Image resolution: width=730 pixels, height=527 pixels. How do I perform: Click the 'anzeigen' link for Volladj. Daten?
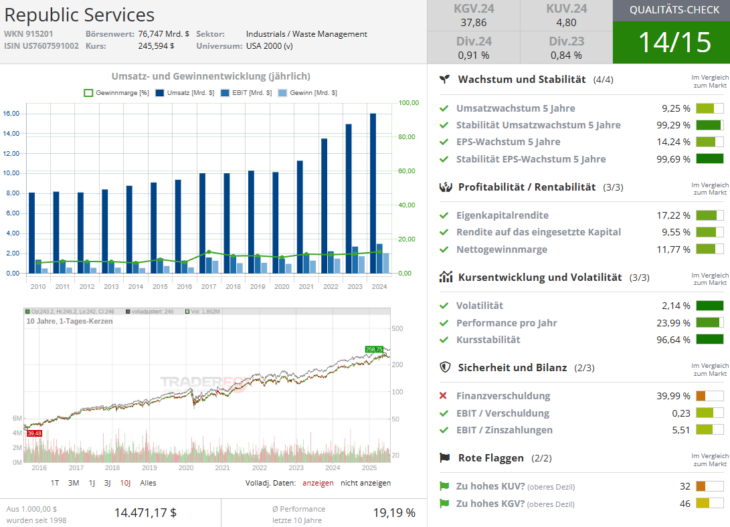point(318,483)
